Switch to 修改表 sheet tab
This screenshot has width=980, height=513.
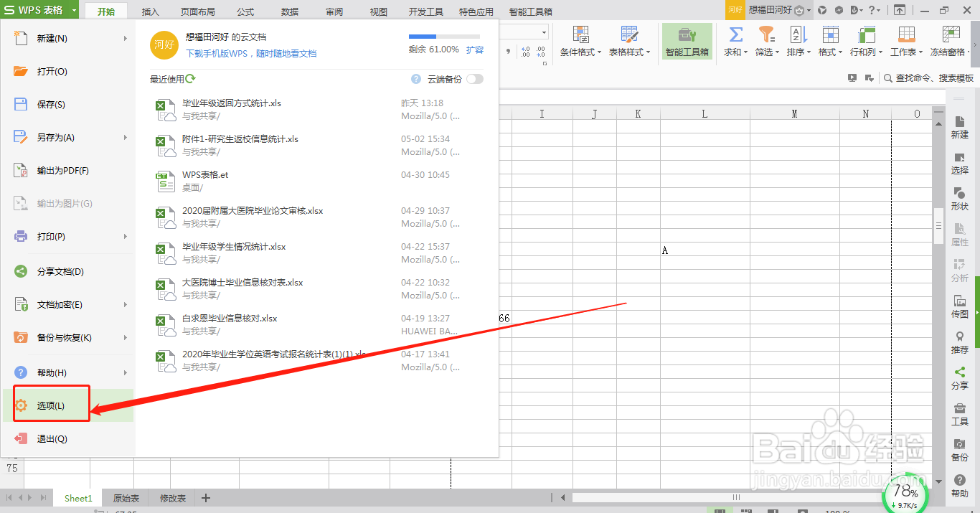point(172,498)
